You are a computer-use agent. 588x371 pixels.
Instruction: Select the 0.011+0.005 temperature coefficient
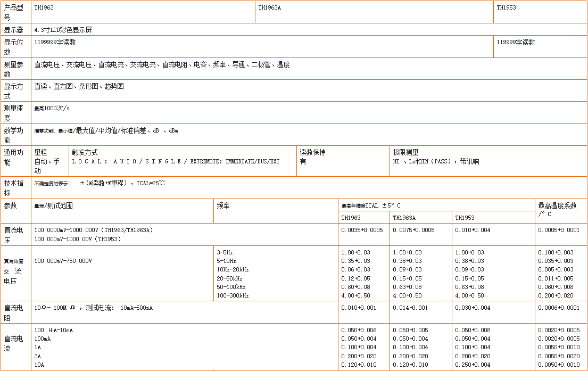pos(556,279)
